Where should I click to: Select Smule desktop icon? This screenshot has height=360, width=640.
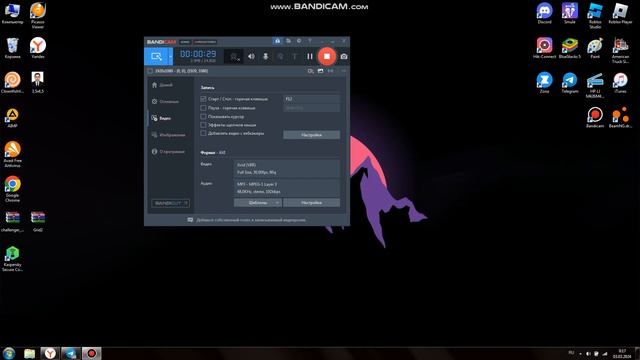pos(570,13)
